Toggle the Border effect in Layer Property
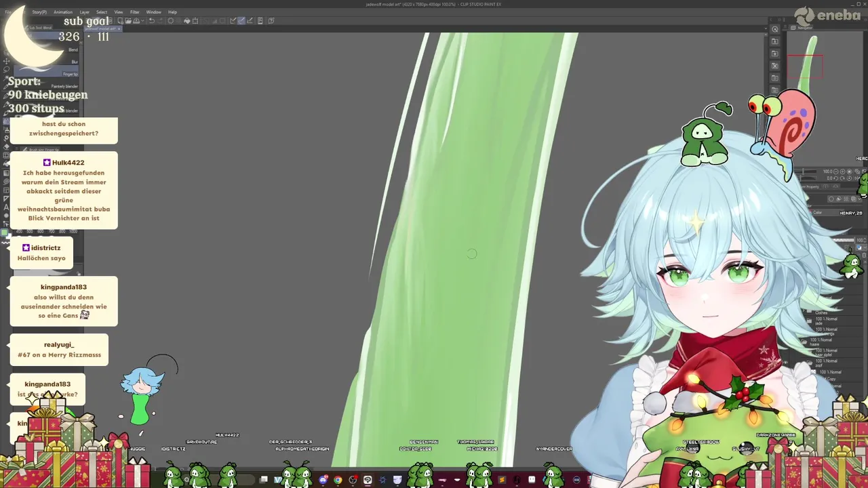 [x=831, y=199]
